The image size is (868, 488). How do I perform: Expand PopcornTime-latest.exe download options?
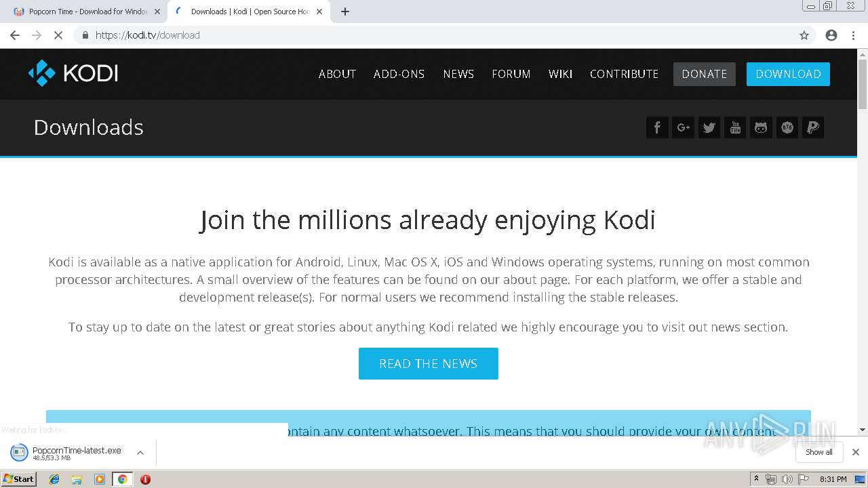tap(140, 453)
